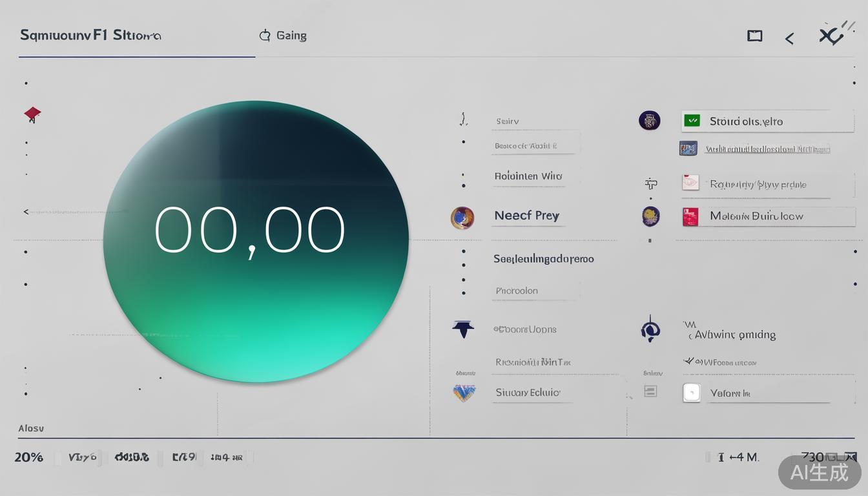This screenshot has height=496, width=868.
Task: Click the round globe icon beside Neecf Prey
Action: [x=462, y=218]
